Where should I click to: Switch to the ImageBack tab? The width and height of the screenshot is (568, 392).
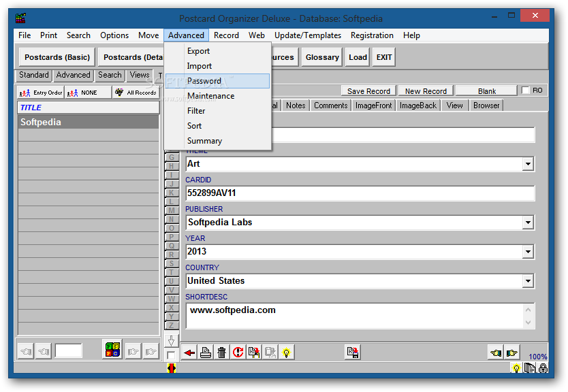(418, 105)
